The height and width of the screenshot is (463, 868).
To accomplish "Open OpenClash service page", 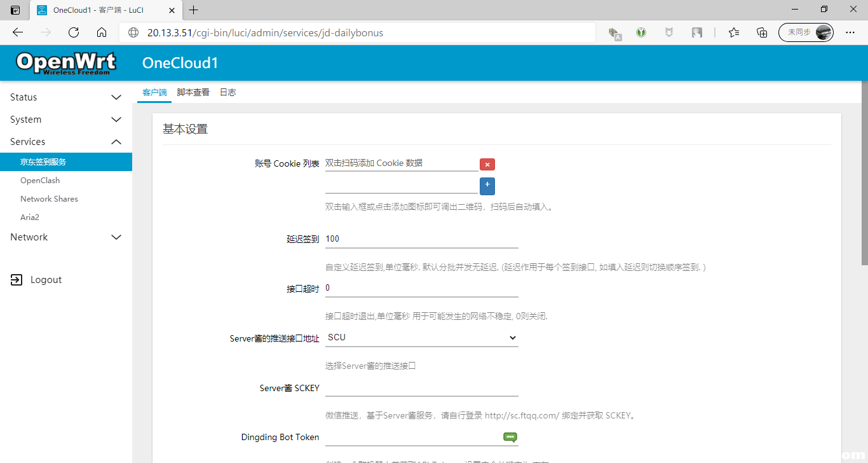I will (x=40, y=181).
